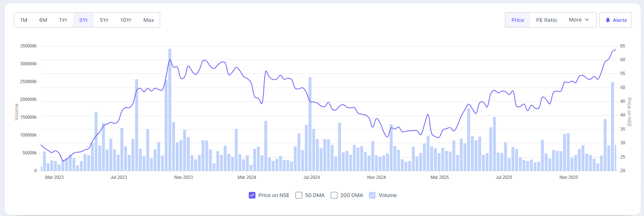
Task: Show the 10Yr price history
Action: tap(126, 20)
